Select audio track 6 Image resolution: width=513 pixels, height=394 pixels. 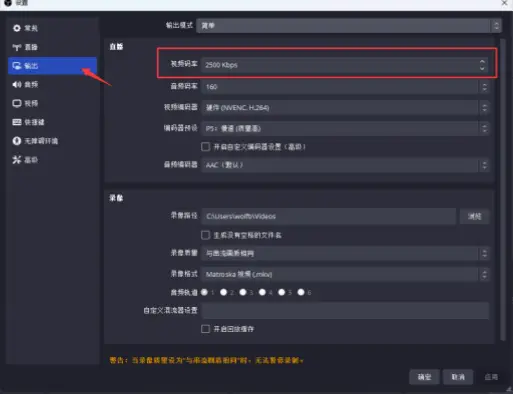coord(301,292)
